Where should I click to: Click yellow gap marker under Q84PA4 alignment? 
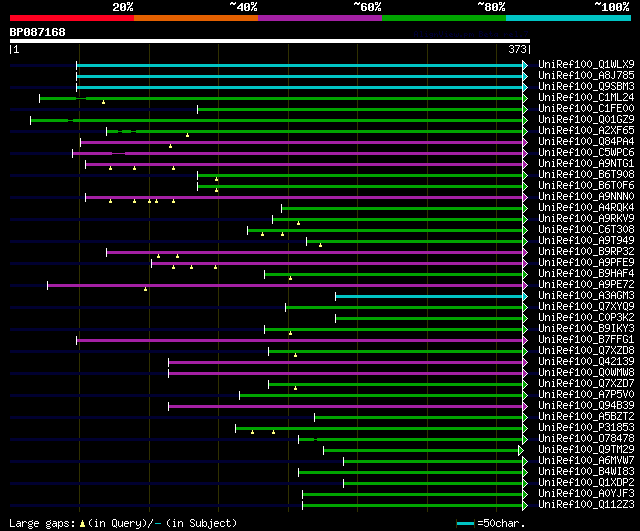[171, 146]
